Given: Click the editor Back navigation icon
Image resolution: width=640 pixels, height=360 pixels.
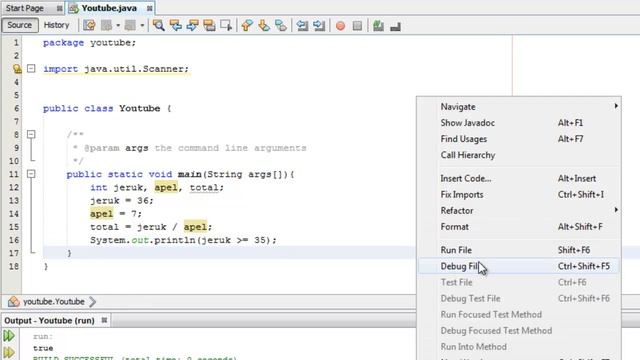Looking at the screenshot, I should pyautogui.click(x=107, y=25).
